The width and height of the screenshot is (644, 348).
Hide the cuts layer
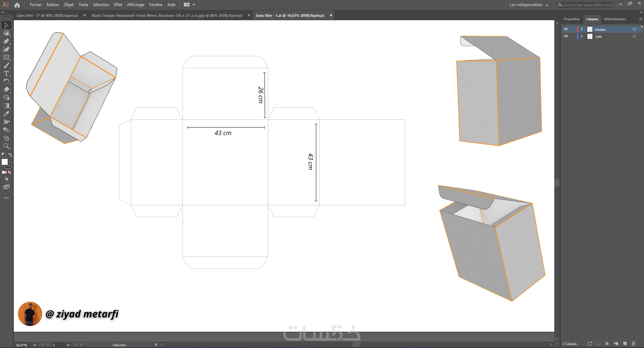click(x=566, y=36)
